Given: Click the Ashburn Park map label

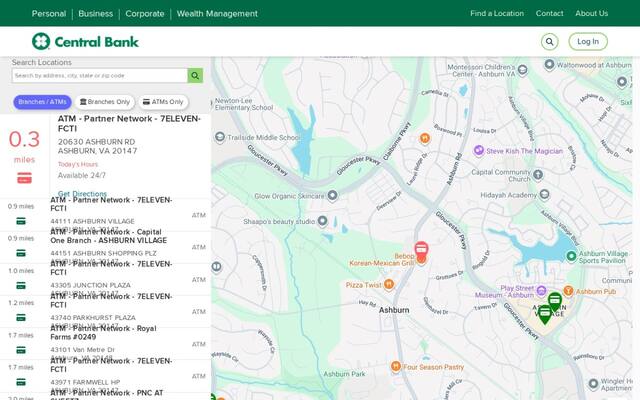Looking at the screenshot, I should (344, 374).
